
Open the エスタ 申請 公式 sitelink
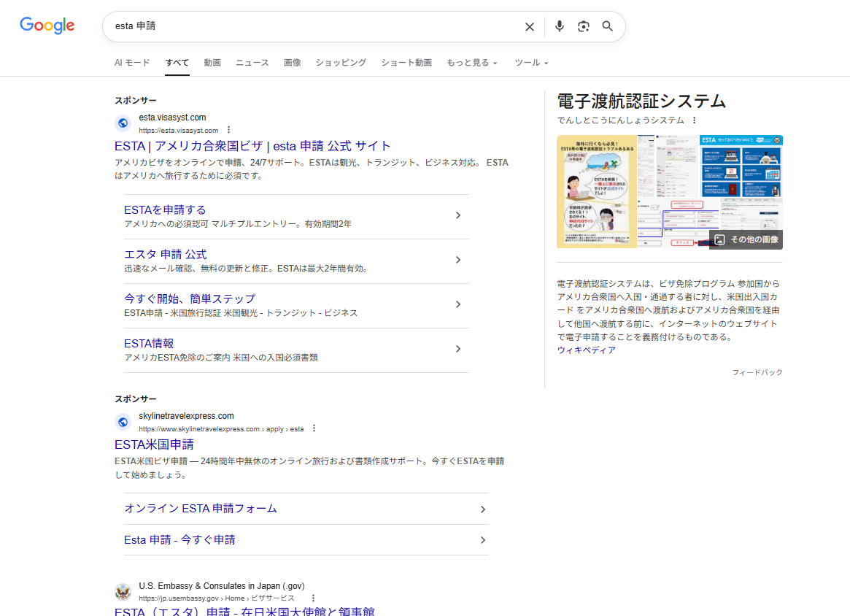tap(166, 254)
